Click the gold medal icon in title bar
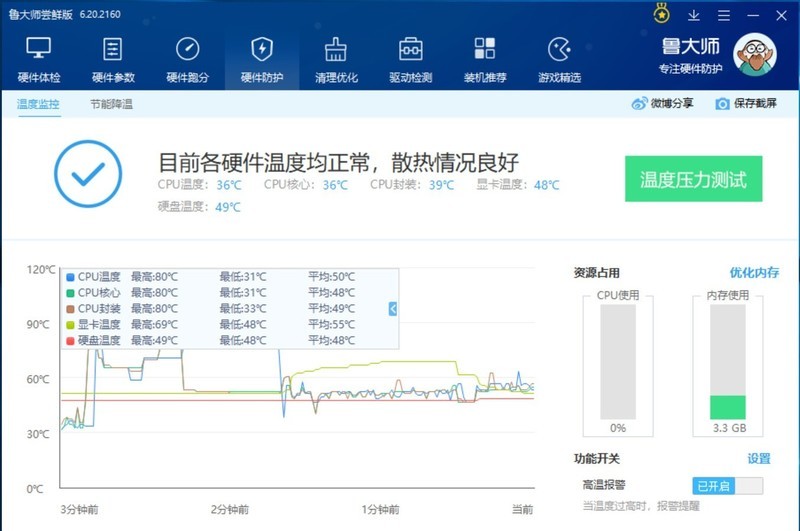The height and width of the screenshot is (531, 800). 662,14
